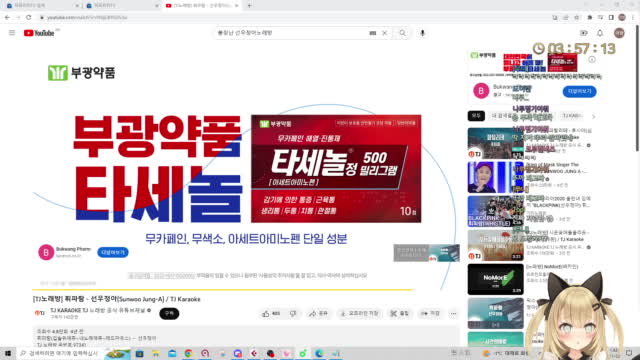Open Bukwang Pharm advertiser avatar in player

click(x=46, y=252)
